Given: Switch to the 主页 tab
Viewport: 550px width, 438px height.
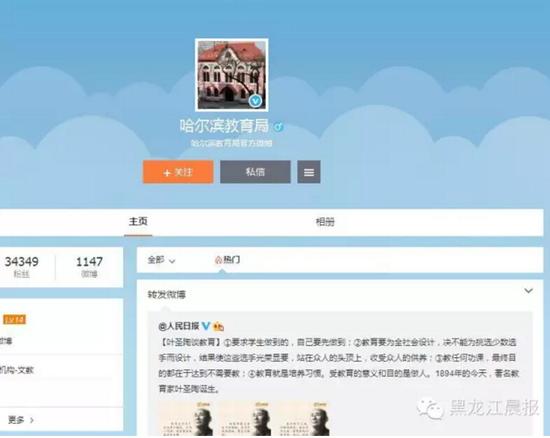Looking at the screenshot, I should click(138, 222).
